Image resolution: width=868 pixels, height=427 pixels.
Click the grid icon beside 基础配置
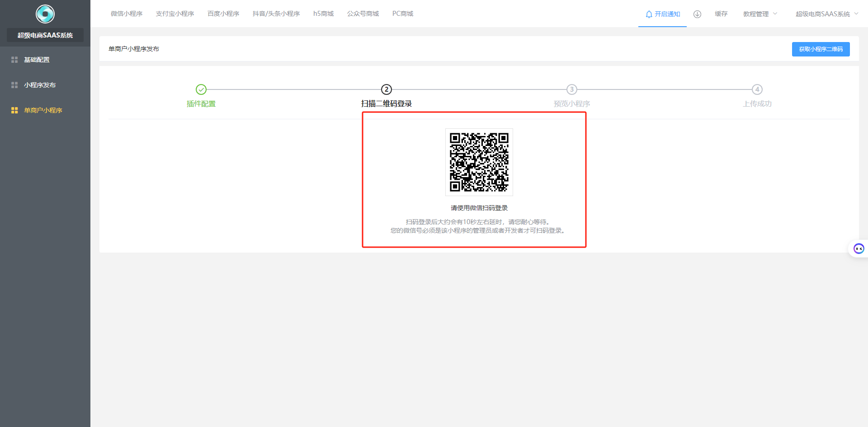pyautogui.click(x=14, y=60)
